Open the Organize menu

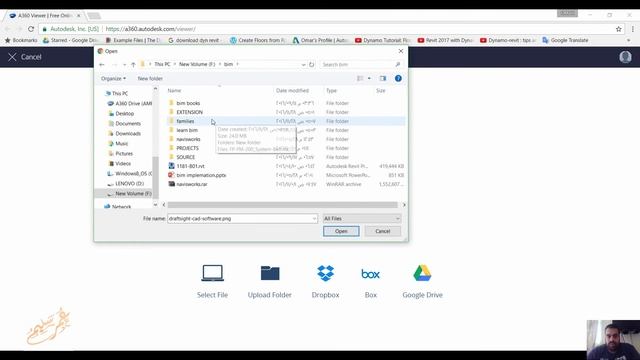tap(113, 78)
